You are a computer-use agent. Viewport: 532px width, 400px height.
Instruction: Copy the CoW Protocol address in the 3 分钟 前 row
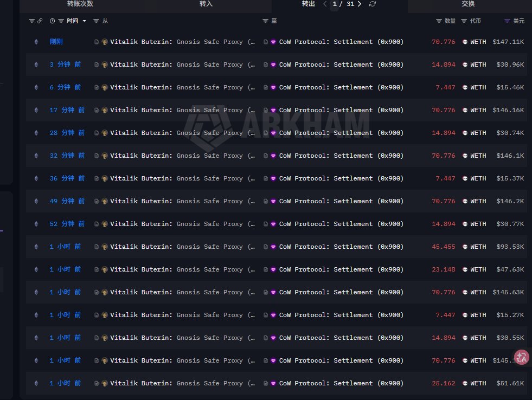coord(266,64)
